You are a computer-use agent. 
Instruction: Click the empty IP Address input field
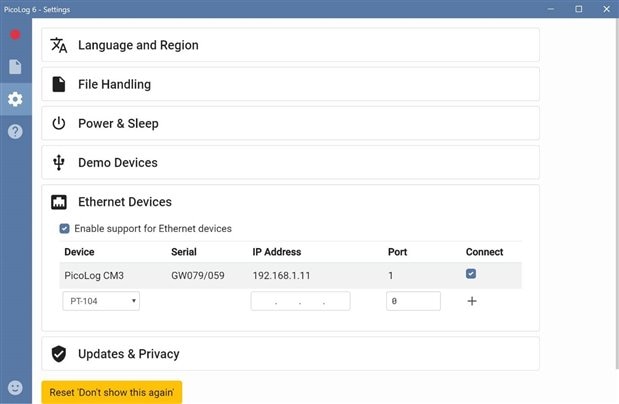[300, 301]
